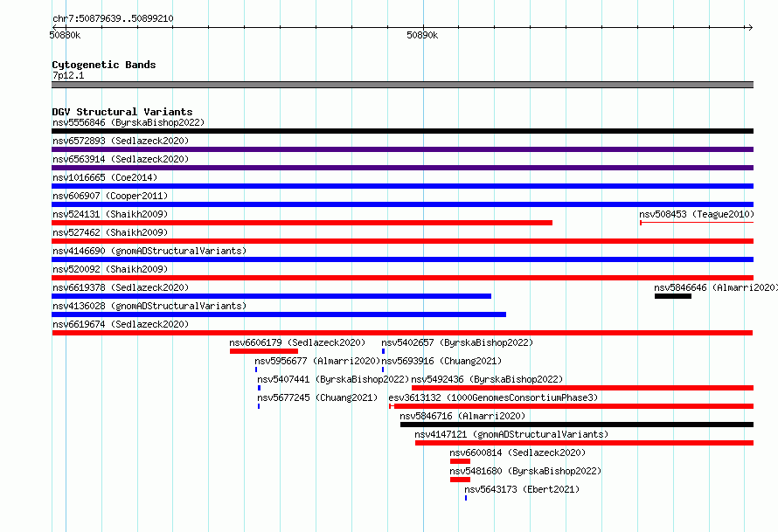Open the nsv5677245 (Chuang2021) label
The width and height of the screenshot is (778, 532).
coord(317,397)
